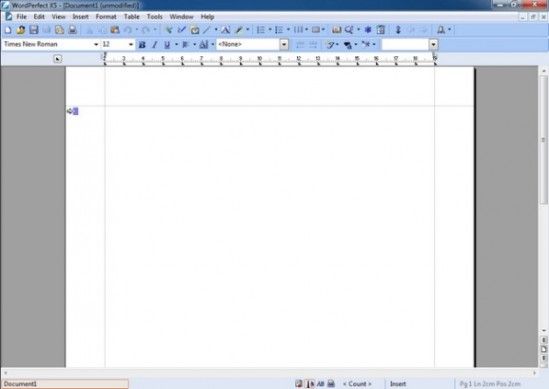Click the diagonal line drawing tool
The height and width of the screenshot is (389, 549).
pos(207,30)
